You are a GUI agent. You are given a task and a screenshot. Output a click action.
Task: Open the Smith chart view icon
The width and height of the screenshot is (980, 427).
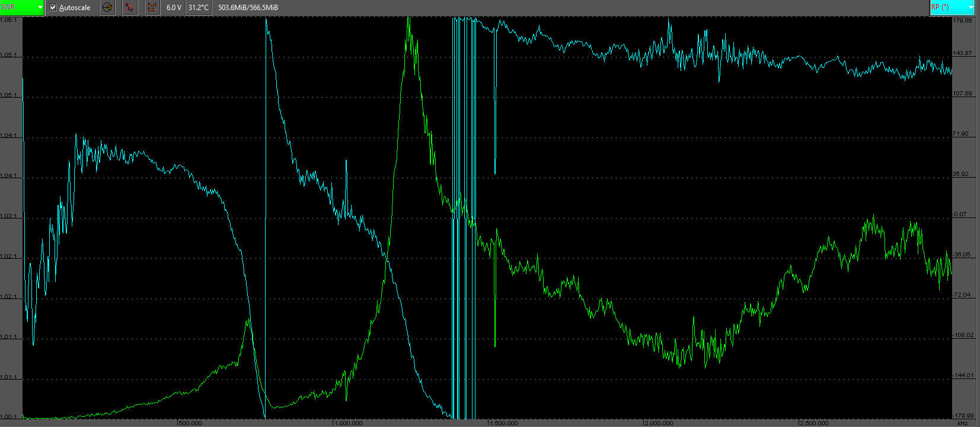pyautogui.click(x=107, y=8)
